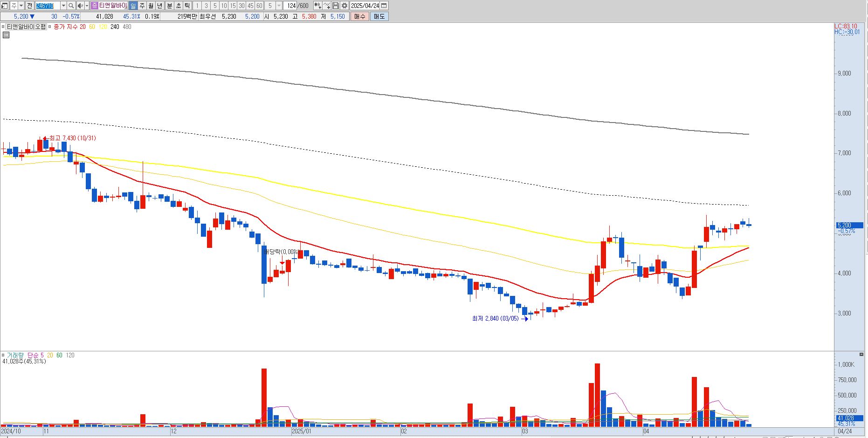This screenshot has width=868, height=438.
Task: Click the 티앤알바이오팹 chart legend label
Action: coord(27,27)
